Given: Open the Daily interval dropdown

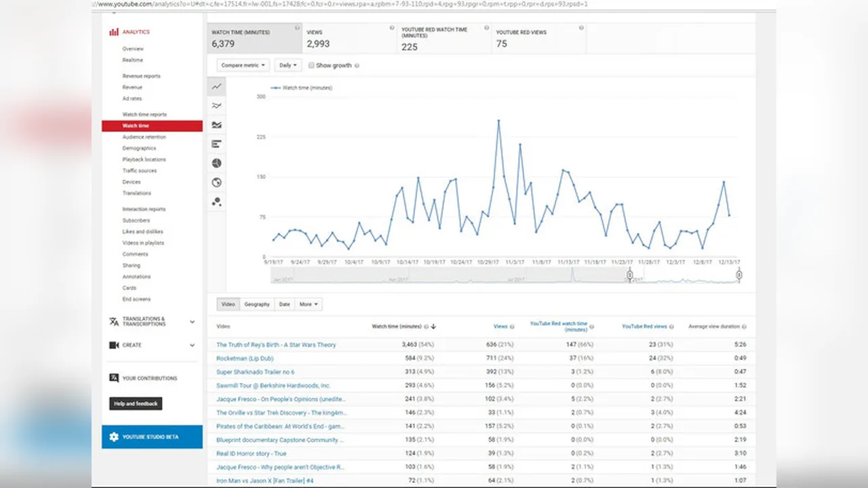Looking at the screenshot, I should pos(288,66).
